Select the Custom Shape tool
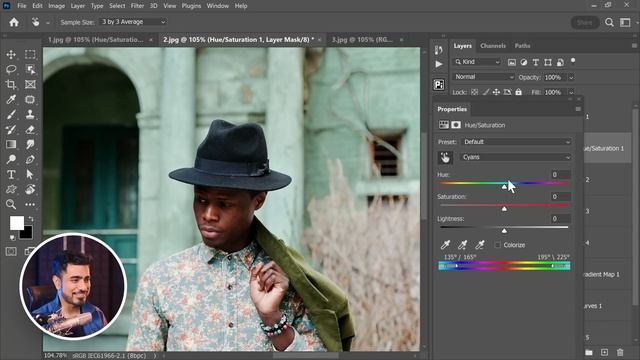The height and width of the screenshot is (360, 640). pos(11,189)
